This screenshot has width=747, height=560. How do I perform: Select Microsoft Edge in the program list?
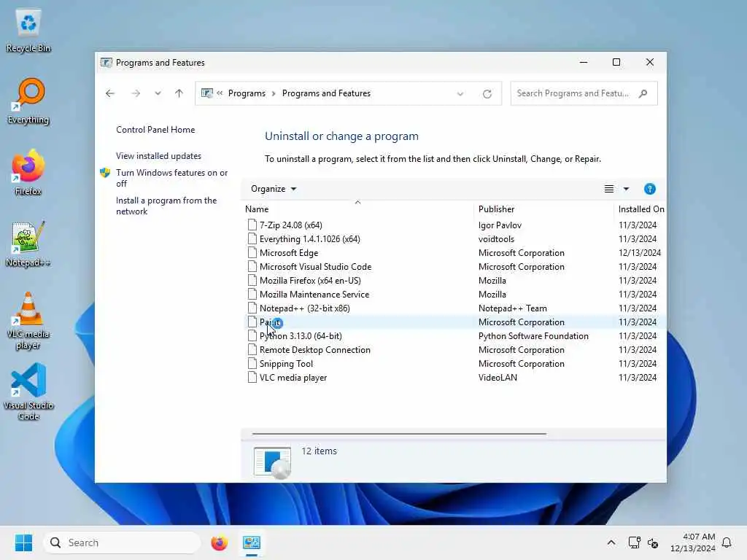click(x=455, y=252)
